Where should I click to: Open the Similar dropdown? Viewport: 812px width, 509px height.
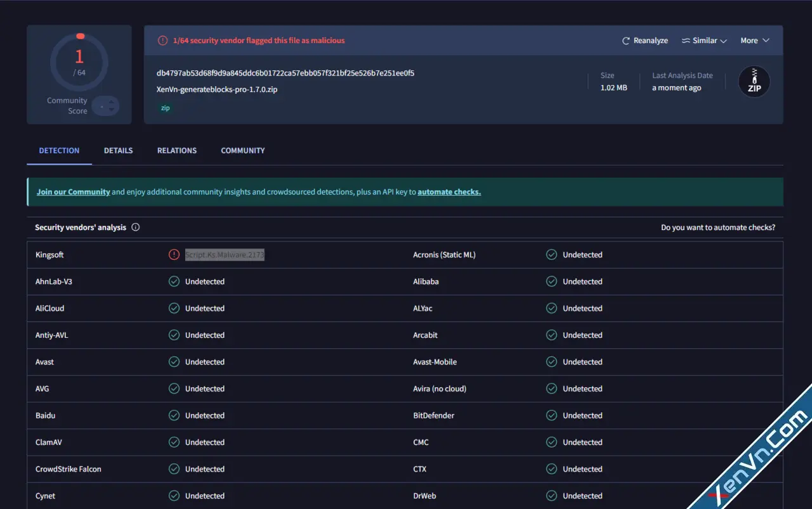(x=704, y=41)
